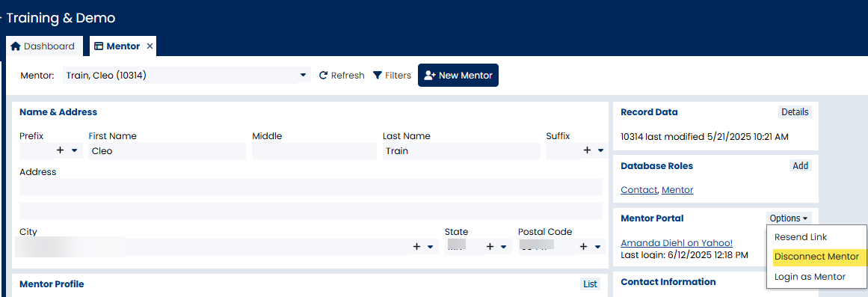Follow the Amanda Diehl on Yahoo! link
Viewport: 868px width, 297px height.
[x=677, y=242]
